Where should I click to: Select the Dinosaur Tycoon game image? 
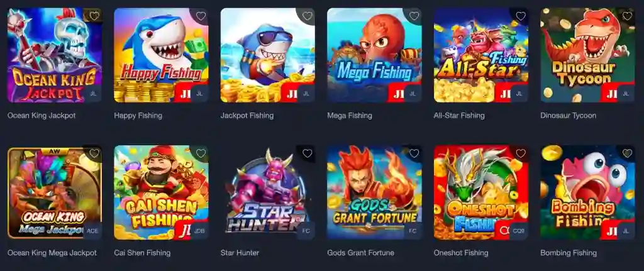[588, 55]
